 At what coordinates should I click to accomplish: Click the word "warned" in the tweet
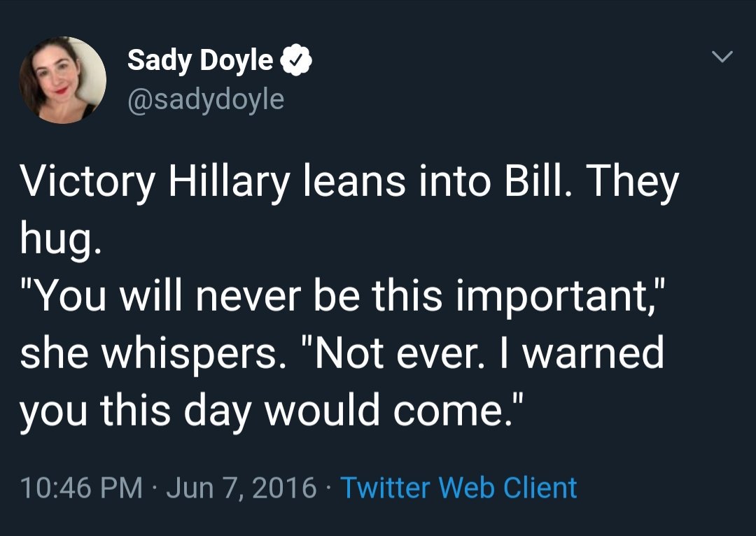pyautogui.click(x=594, y=354)
